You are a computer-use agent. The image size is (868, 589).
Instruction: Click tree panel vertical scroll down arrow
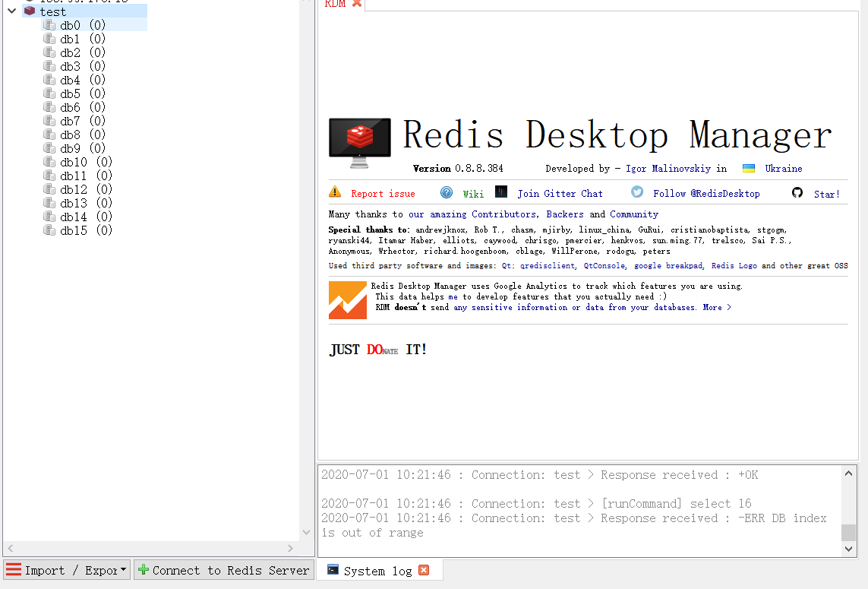pos(306,533)
